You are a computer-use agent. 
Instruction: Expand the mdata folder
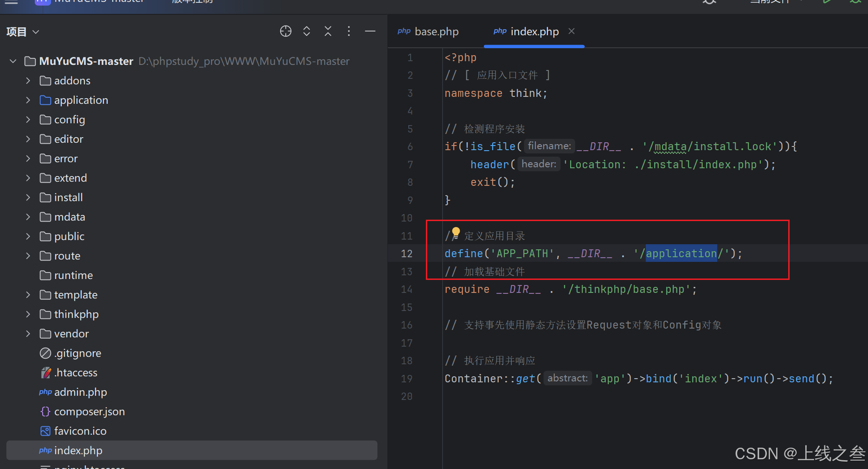(28, 217)
